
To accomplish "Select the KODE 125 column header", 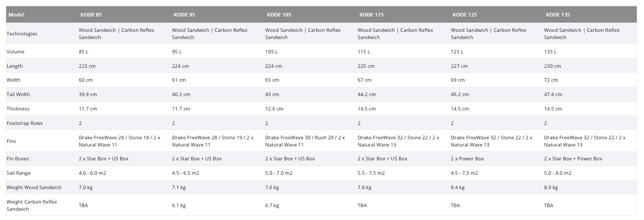I will tap(465, 15).
